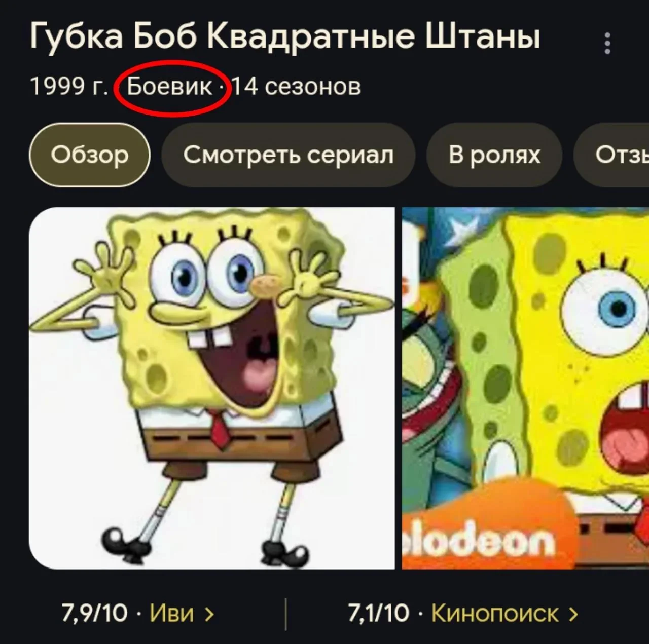Click SpongeBob's red tie in first image
This screenshot has width=649, height=644.
click(220, 428)
